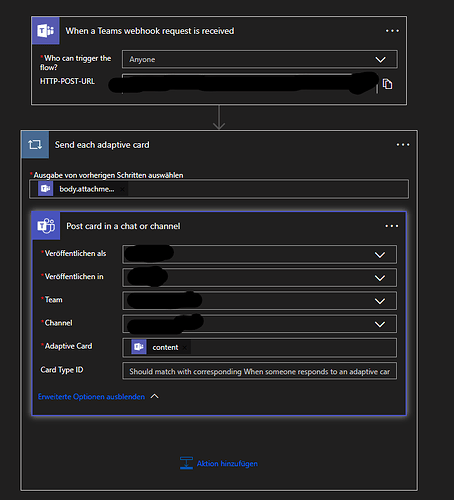Click the Teams icon in body.attachments token
Image resolution: width=454 pixels, height=500 pixels.
45,189
